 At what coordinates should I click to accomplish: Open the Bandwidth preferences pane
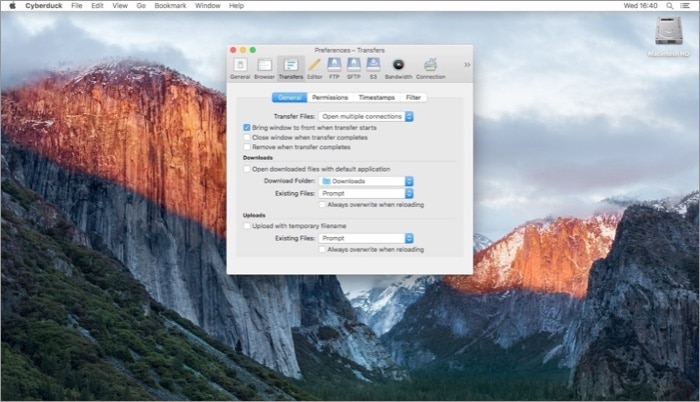click(x=399, y=66)
